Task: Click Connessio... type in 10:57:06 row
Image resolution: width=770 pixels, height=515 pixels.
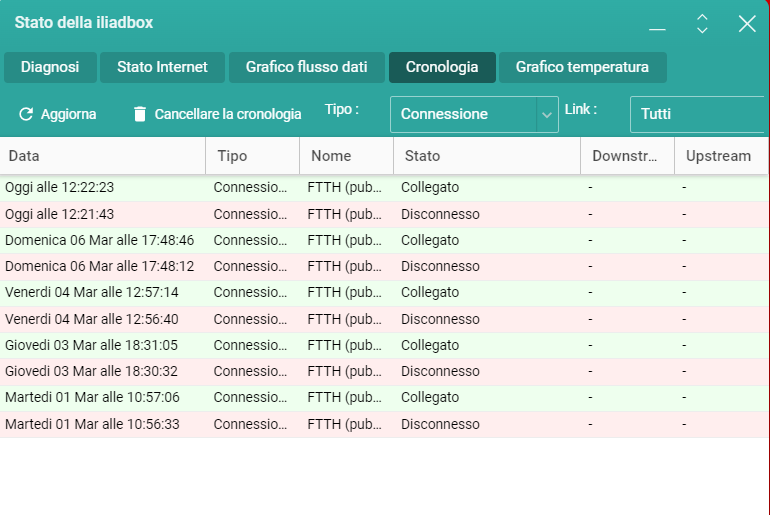Action: click(x=250, y=398)
